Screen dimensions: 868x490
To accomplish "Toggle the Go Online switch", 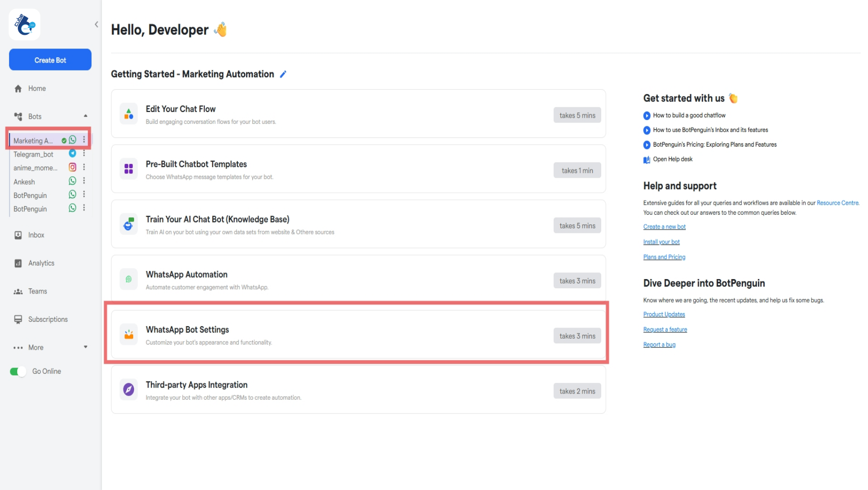I will coord(18,371).
